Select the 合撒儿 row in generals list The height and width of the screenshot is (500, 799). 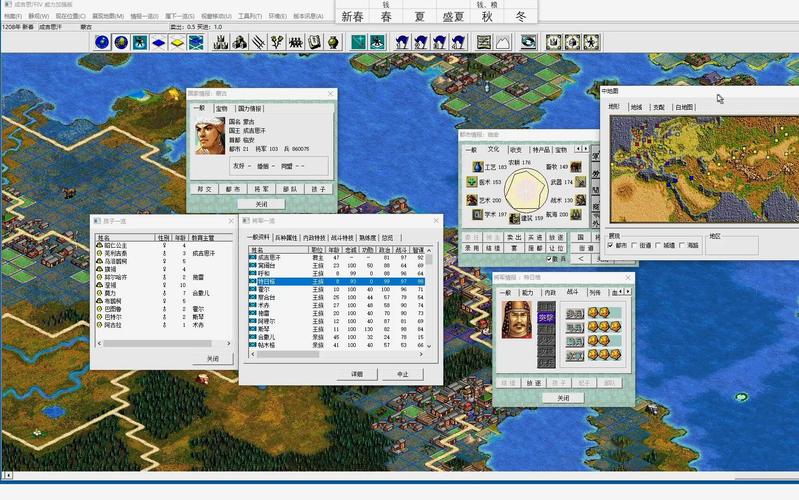pyautogui.click(x=336, y=337)
